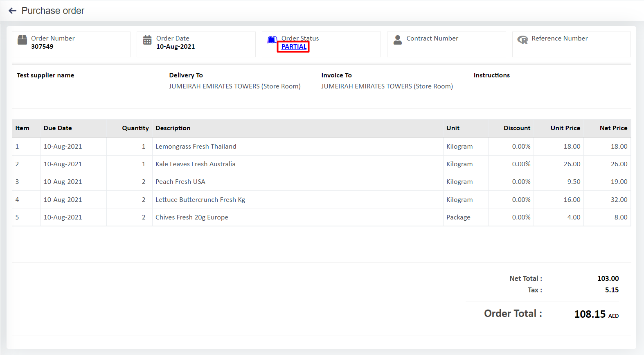The width and height of the screenshot is (644, 355).
Task: Select Lettuce Buttercrunch Fresh Kg description
Action: (200, 200)
